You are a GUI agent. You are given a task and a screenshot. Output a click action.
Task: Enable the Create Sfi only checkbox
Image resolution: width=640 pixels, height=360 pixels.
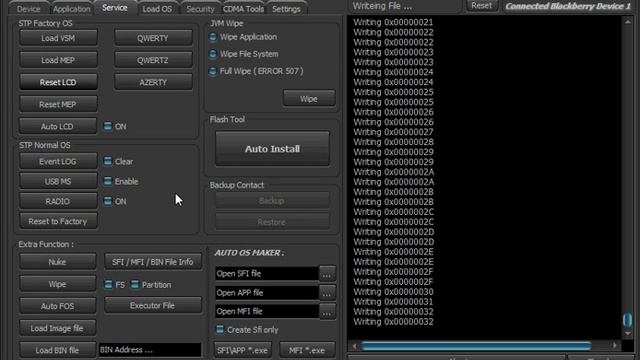(x=220, y=329)
